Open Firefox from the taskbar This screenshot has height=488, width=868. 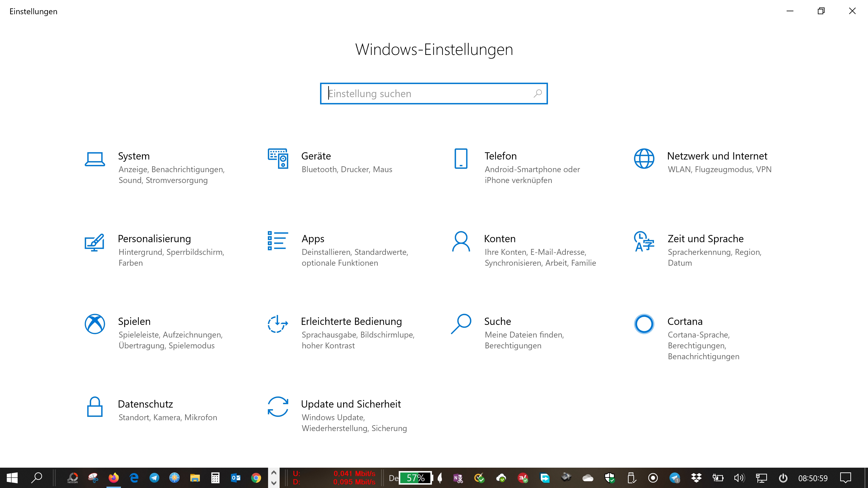click(x=113, y=478)
